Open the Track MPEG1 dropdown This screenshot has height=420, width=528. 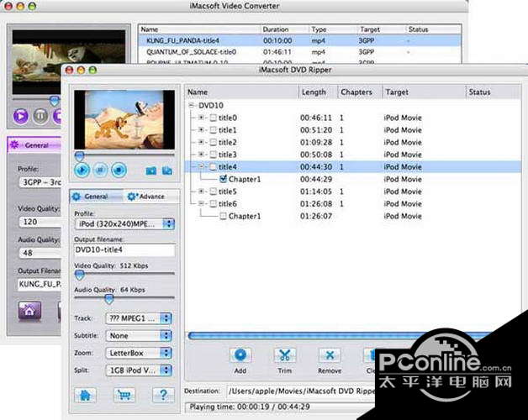(139, 318)
